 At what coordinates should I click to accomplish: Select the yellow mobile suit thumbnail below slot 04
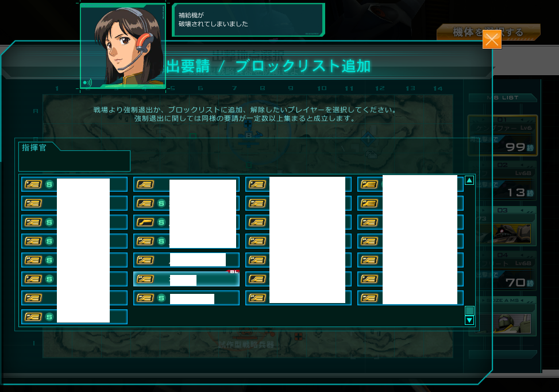click(x=512, y=323)
